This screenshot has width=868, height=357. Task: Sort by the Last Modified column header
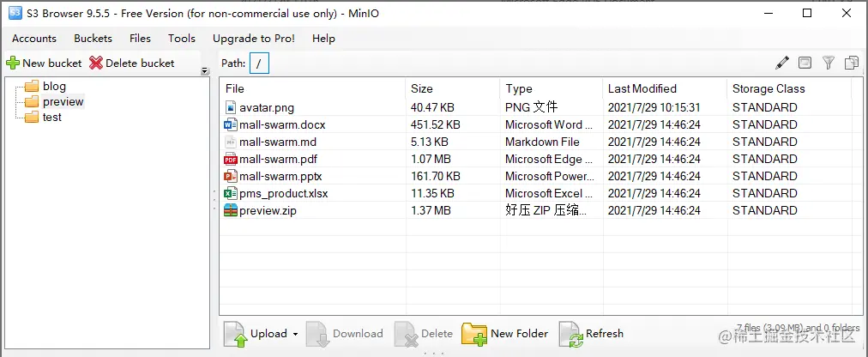[x=665, y=88]
